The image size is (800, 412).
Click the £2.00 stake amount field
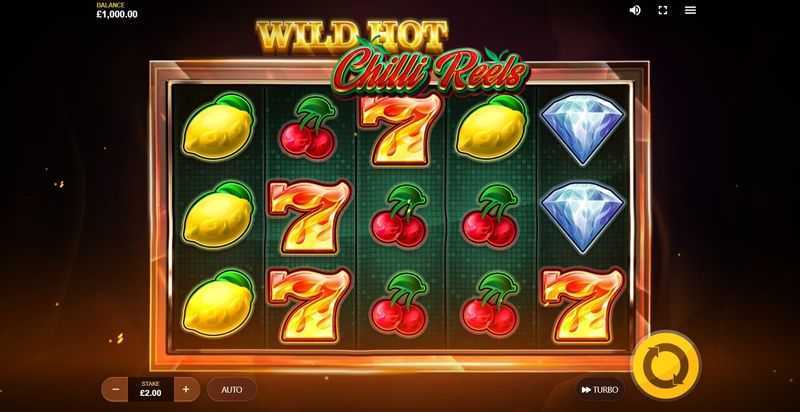tap(151, 390)
